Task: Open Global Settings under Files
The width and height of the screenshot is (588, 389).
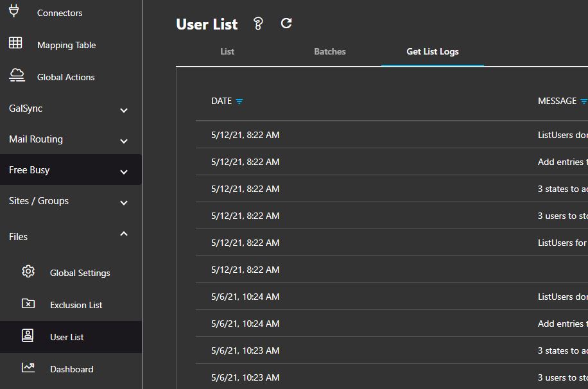Action: click(x=80, y=273)
